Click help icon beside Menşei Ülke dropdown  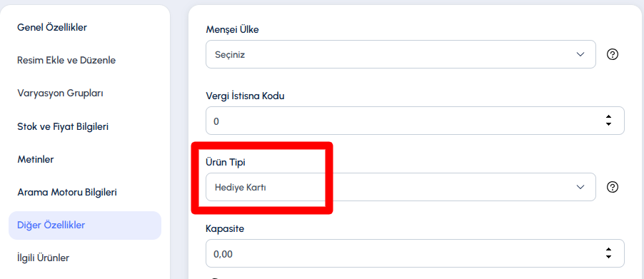(x=613, y=54)
